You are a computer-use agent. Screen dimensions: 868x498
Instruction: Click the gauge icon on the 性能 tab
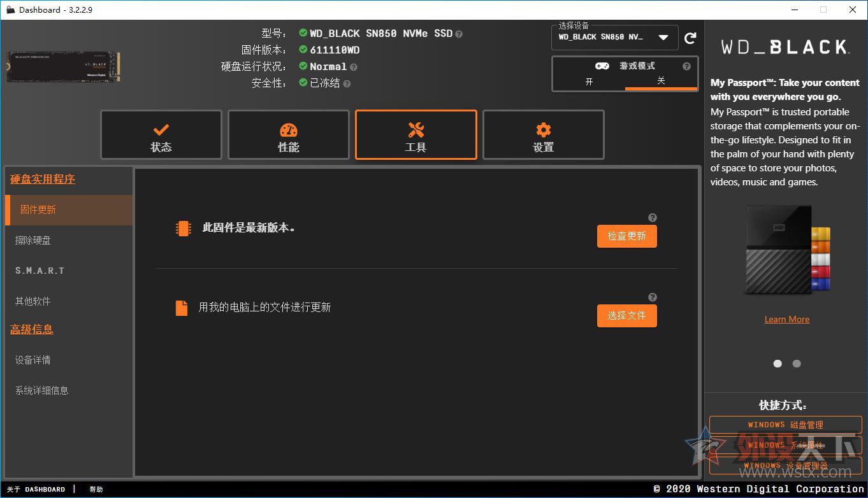click(288, 129)
